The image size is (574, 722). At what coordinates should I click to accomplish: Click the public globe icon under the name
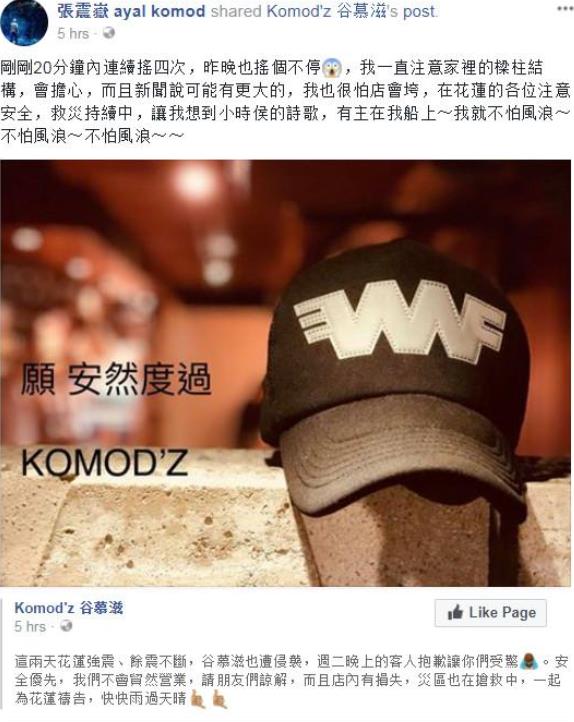click(109, 33)
